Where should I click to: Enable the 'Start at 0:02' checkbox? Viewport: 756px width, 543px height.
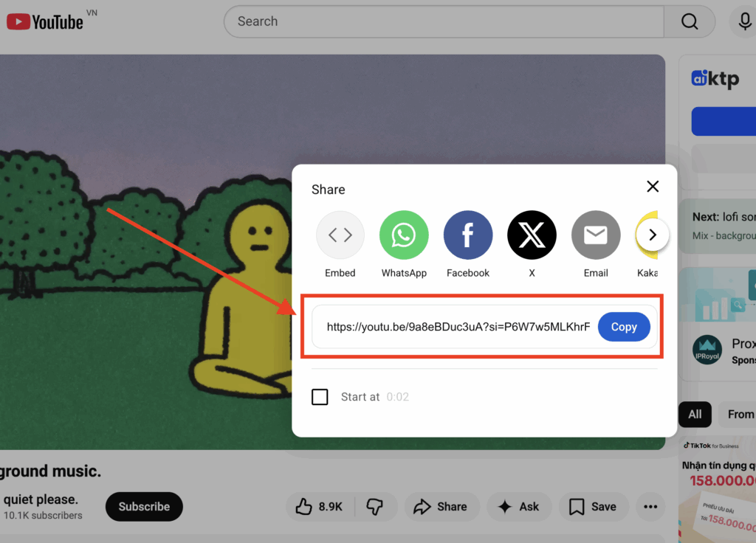click(320, 397)
